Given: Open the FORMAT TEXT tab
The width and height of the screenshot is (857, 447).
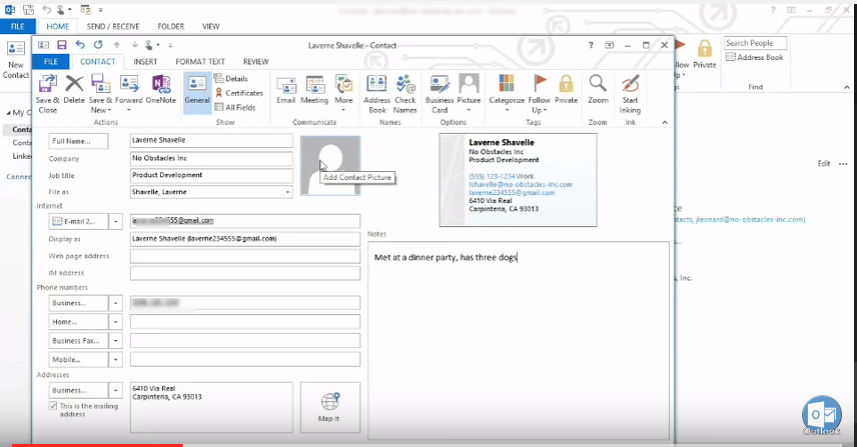Looking at the screenshot, I should [200, 62].
